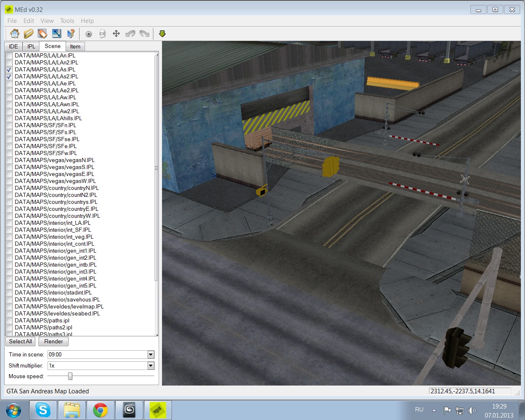This screenshot has height=420, width=525.
Task: Click the redo arrow icon
Action: point(144,34)
